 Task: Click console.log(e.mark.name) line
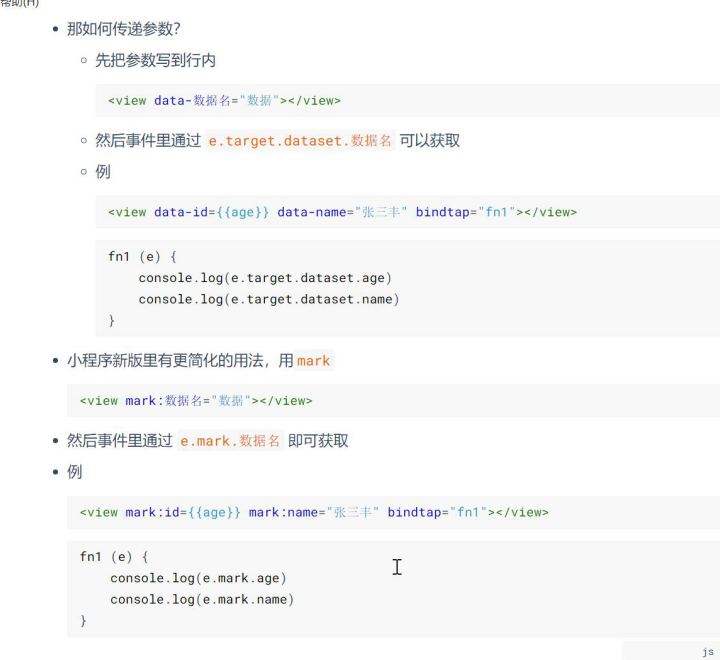click(202, 599)
